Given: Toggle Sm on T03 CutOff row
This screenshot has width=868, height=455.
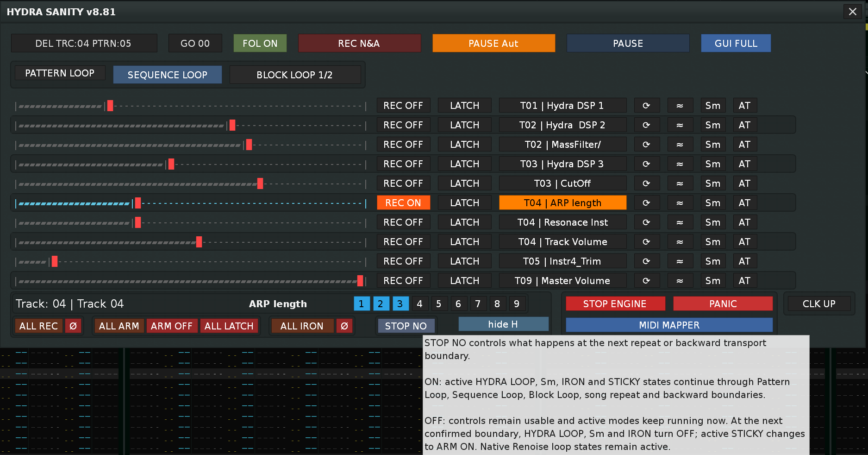Looking at the screenshot, I should (713, 183).
